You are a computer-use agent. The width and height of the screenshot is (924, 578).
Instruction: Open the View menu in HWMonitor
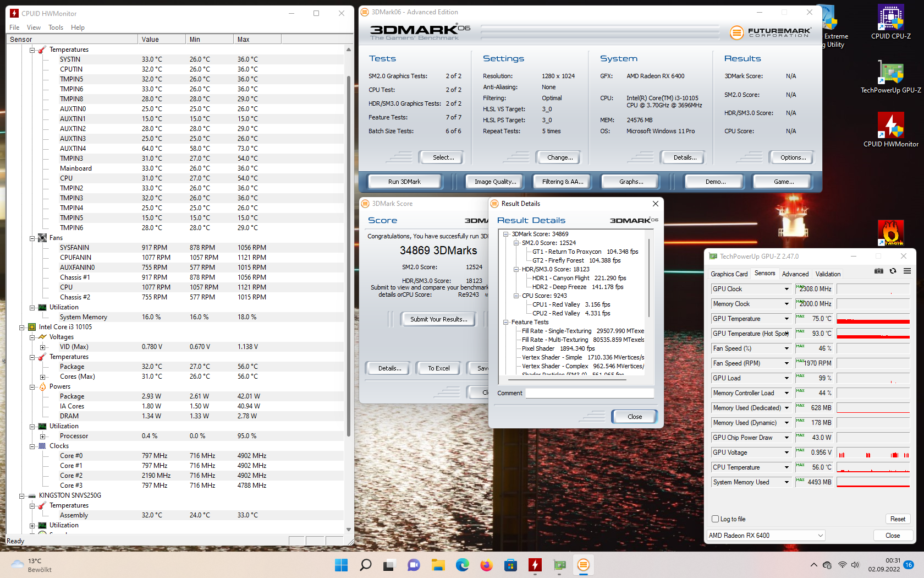click(x=34, y=28)
